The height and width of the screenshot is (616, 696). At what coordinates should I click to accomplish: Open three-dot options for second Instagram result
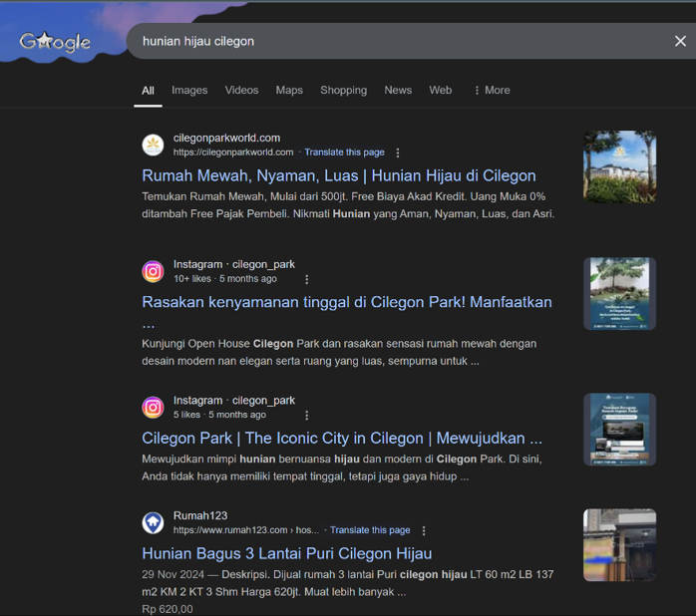point(306,415)
